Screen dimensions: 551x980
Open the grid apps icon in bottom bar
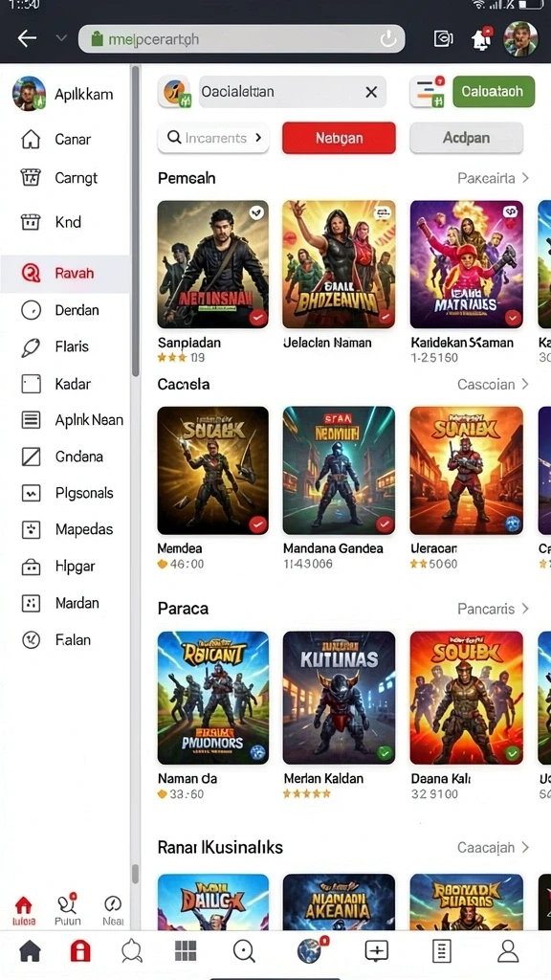pyautogui.click(x=186, y=950)
